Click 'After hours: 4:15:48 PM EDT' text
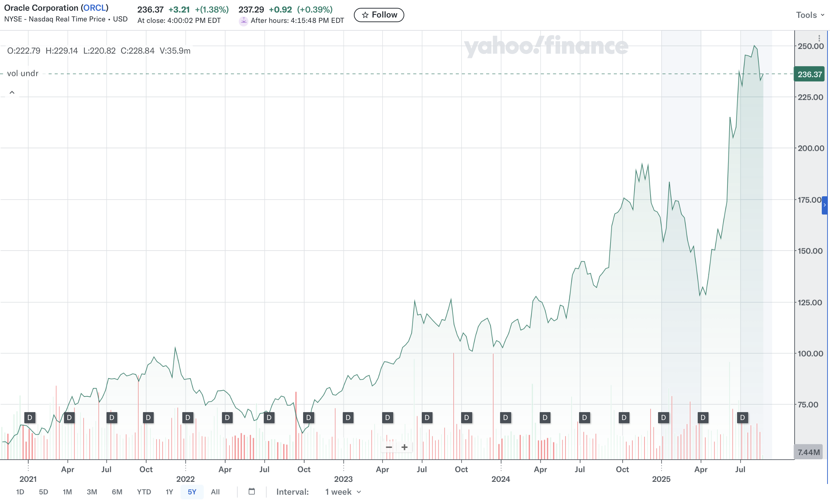This screenshot has height=504, width=830. pos(297,21)
